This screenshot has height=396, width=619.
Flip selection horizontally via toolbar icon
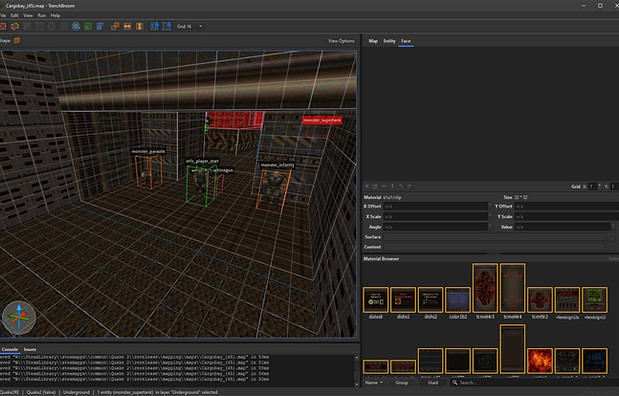(127, 26)
